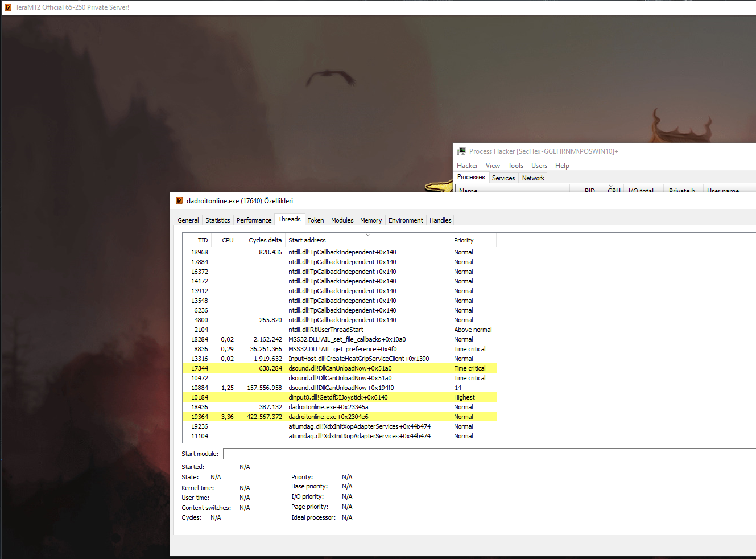Switch to the Token tab

(x=316, y=220)
